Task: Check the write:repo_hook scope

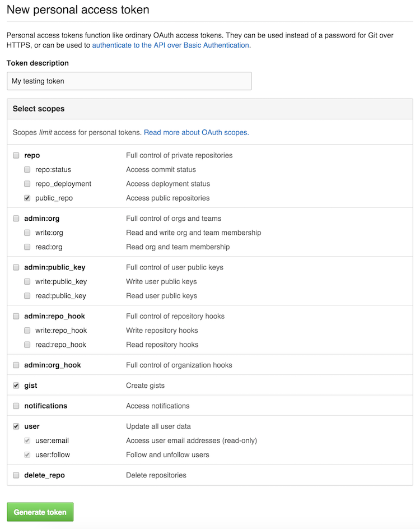Action: (27, 331)
